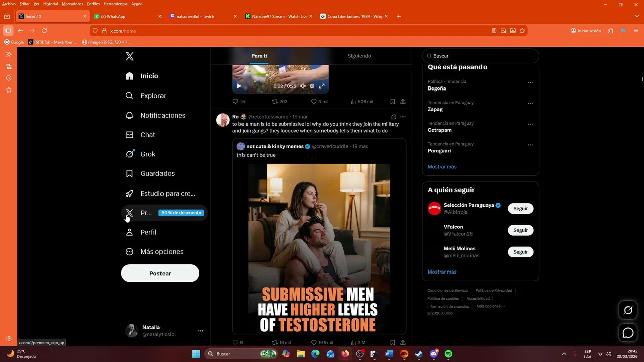Open Firefox sidebar settings gear
This screenshot has height=362, width=644.
[x=9, y=339]
